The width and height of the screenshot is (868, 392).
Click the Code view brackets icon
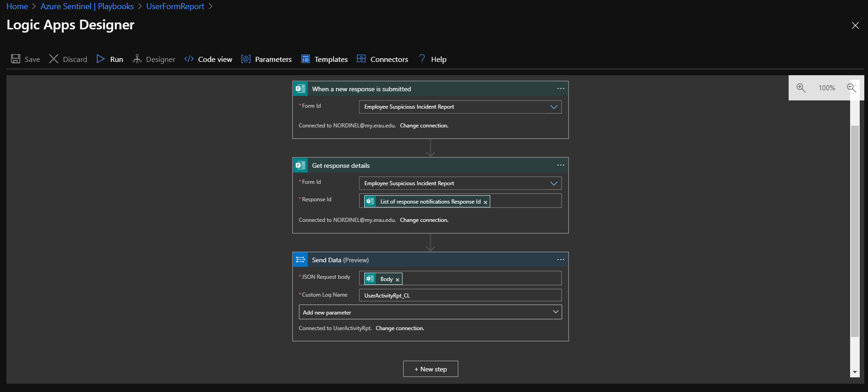[x=189, y=59]
